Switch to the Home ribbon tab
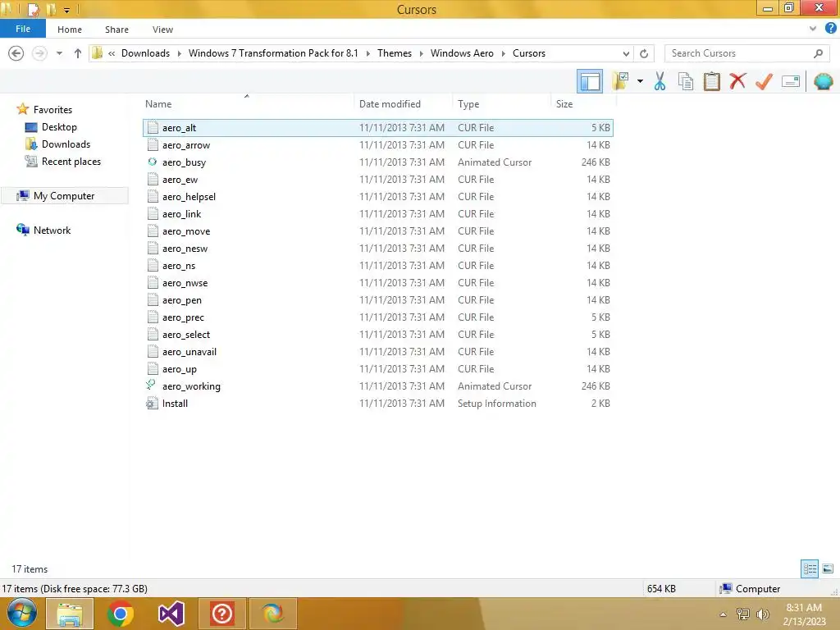 [70, 30]
